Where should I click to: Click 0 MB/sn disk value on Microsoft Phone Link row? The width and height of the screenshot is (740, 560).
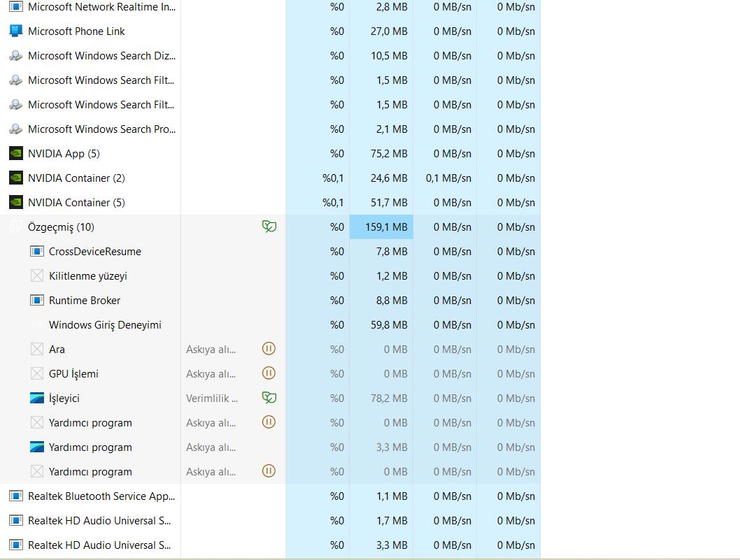click(453, 31)
